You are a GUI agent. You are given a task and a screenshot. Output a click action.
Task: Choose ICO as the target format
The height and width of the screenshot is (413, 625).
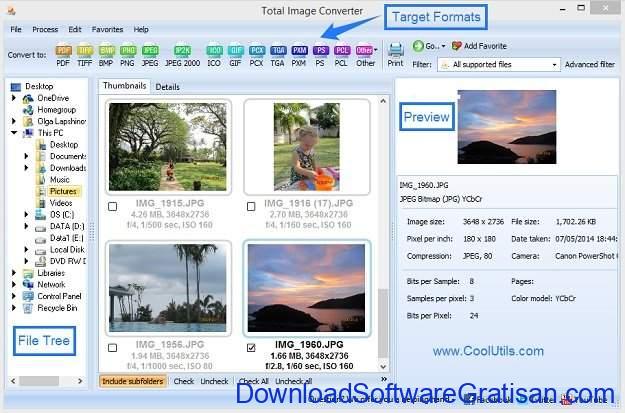coord(214,55)
